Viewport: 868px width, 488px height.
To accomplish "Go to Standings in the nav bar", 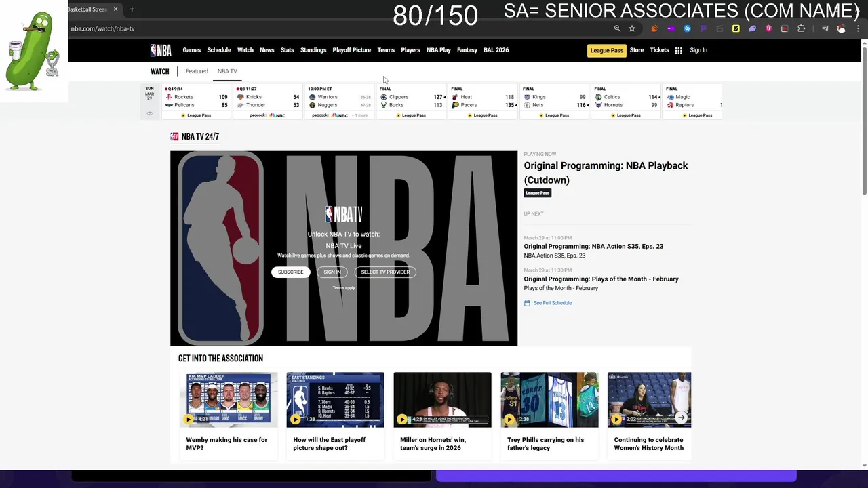I will 313,50.
